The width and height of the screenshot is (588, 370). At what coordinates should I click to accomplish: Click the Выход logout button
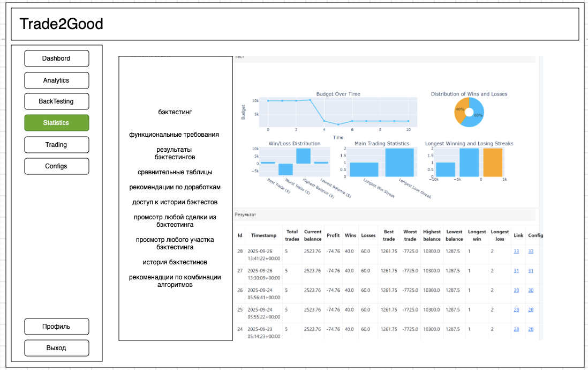tap(56, 348)
